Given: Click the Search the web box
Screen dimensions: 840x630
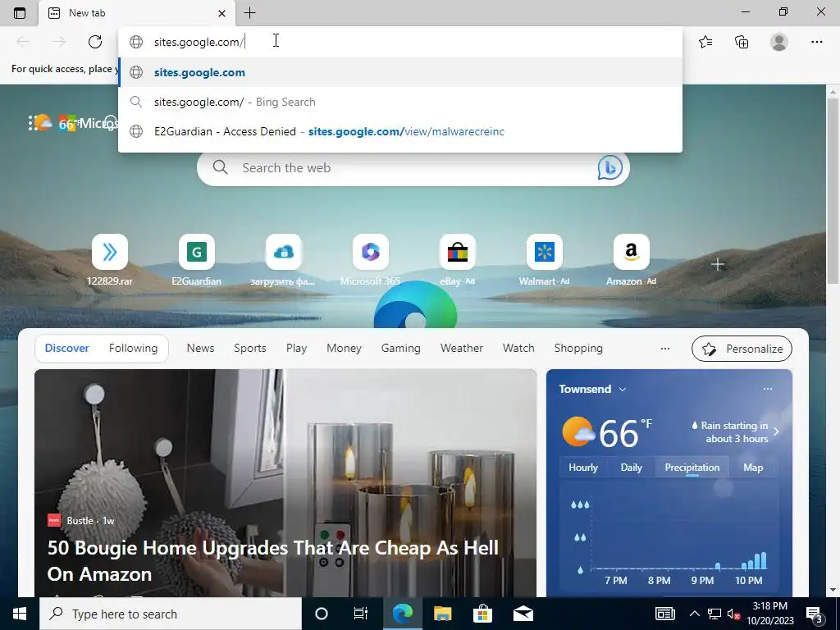Looking at the screenshot, I should coord(413,167).
